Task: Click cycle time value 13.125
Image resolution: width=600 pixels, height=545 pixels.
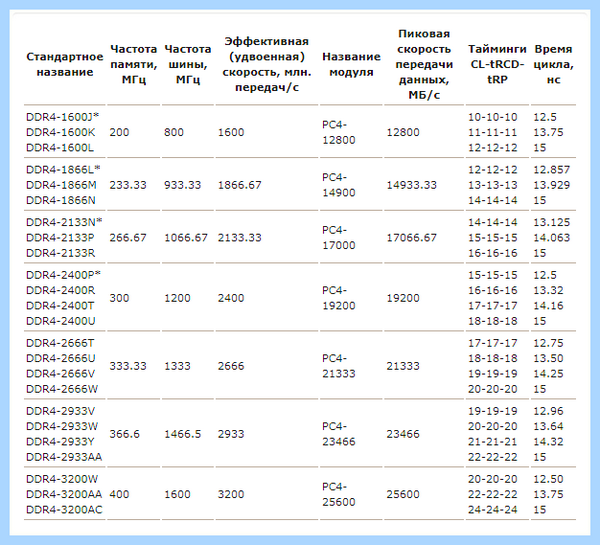Action: pyautogui.click(x=552, y=222)
